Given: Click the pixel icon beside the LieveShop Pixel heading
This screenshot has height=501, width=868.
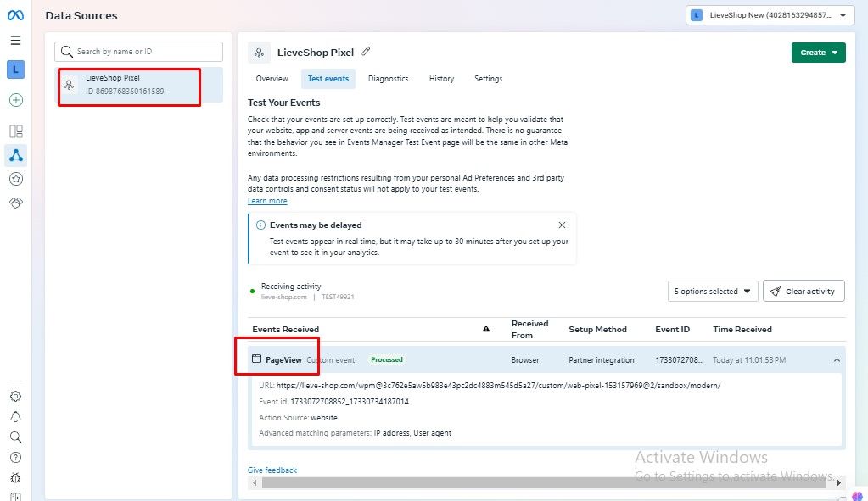Looking at the screenshot, I should pos(259,53).
